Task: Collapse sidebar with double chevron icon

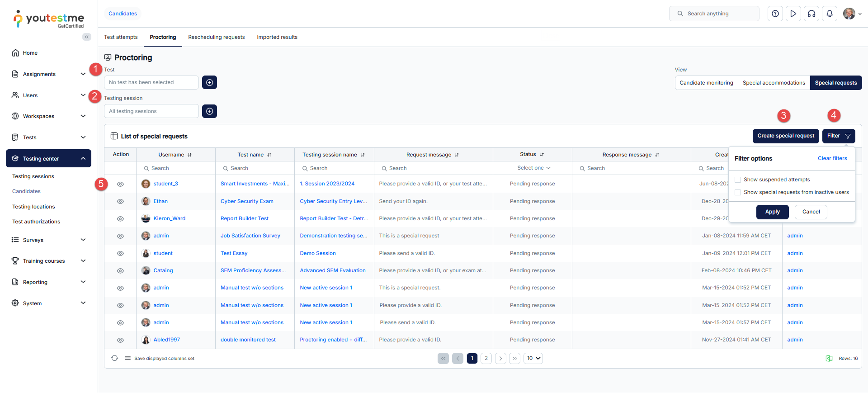Action: (86, 37)
